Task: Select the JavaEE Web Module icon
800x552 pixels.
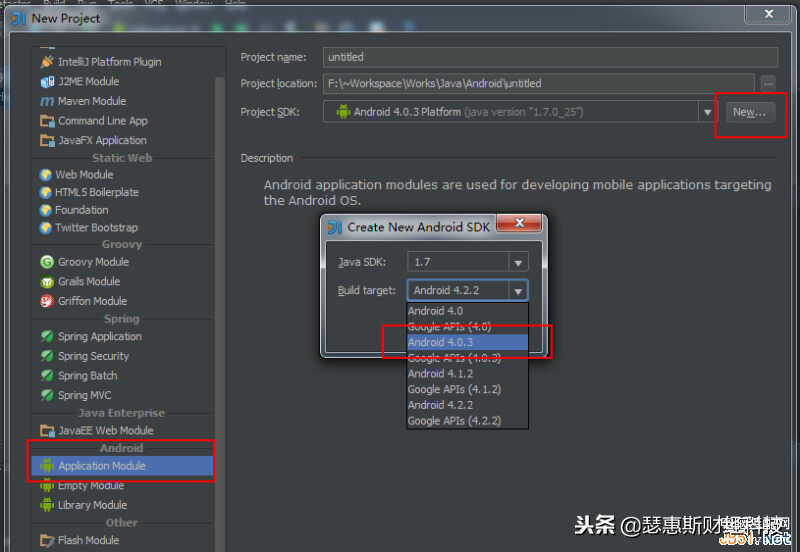Action: [x=47, y=431]
